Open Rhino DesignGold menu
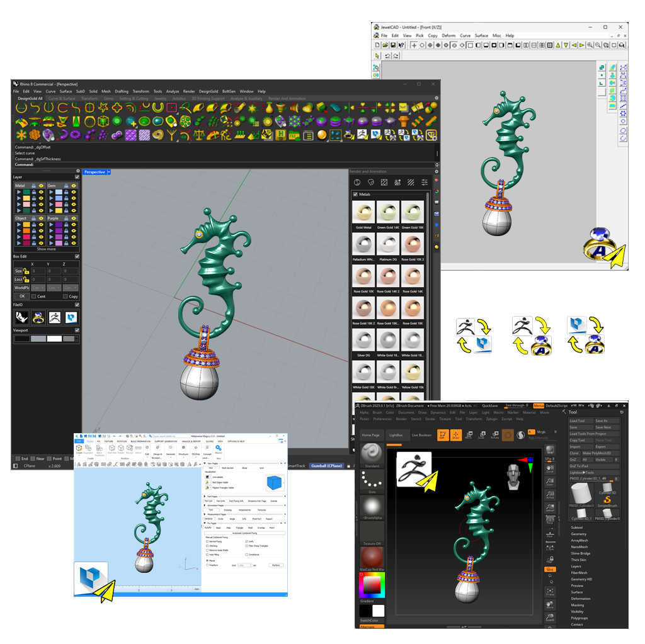Viewport: 645px width, 644px height. [x=208, y=91]
